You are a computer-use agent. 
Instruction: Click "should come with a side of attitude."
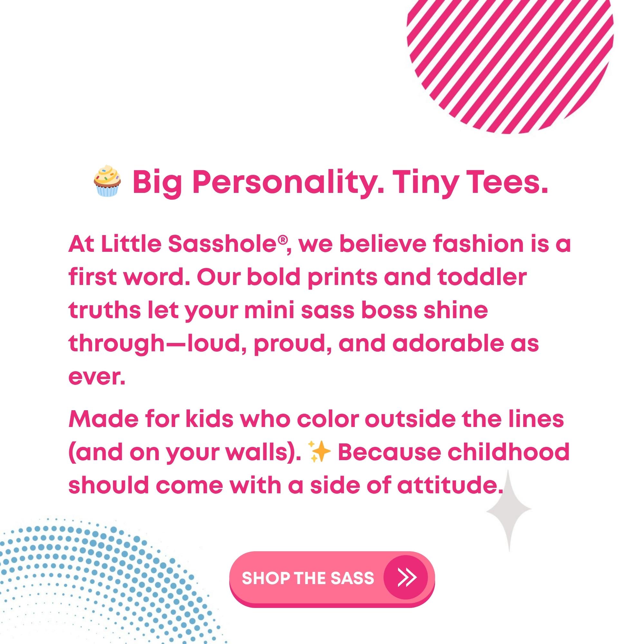coord(286,485)
